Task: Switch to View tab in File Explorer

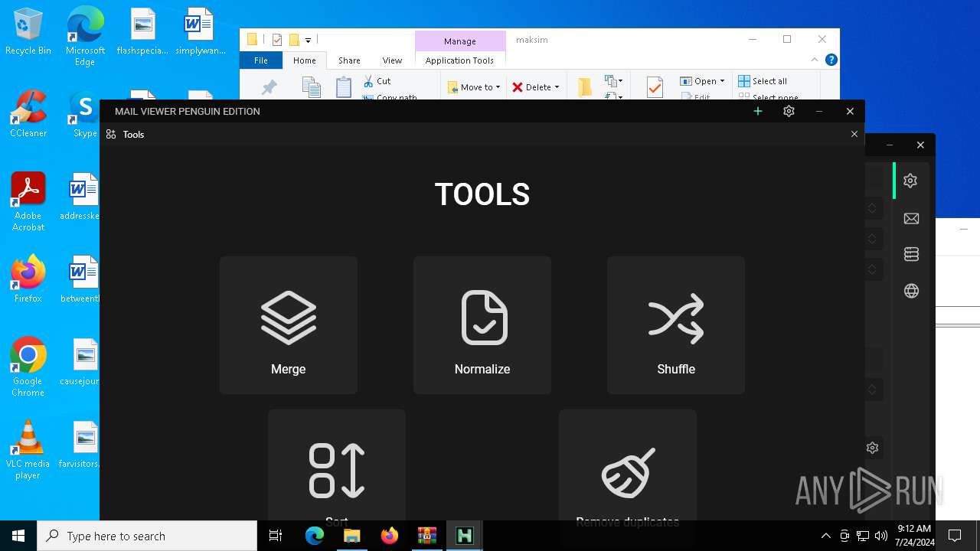Action: coord(392,60)
